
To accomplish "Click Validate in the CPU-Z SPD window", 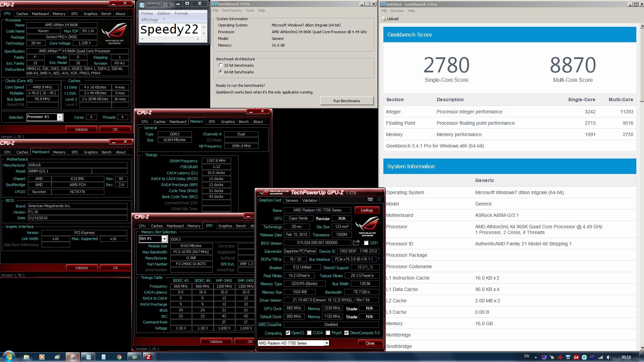I will [x=216, y=342].
